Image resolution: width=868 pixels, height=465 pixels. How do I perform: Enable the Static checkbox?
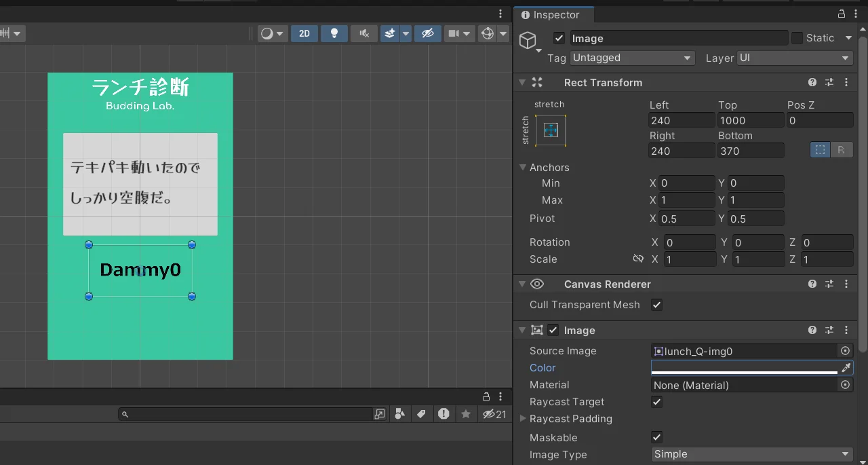click(x=797, y=38)
